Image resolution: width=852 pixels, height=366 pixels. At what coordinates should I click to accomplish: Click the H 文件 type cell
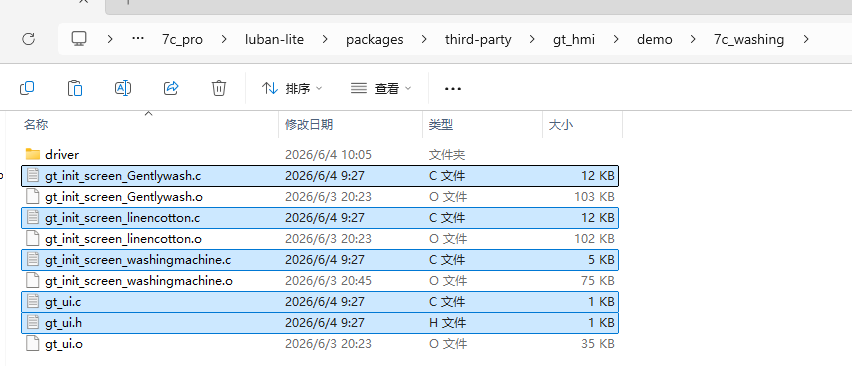447,323
